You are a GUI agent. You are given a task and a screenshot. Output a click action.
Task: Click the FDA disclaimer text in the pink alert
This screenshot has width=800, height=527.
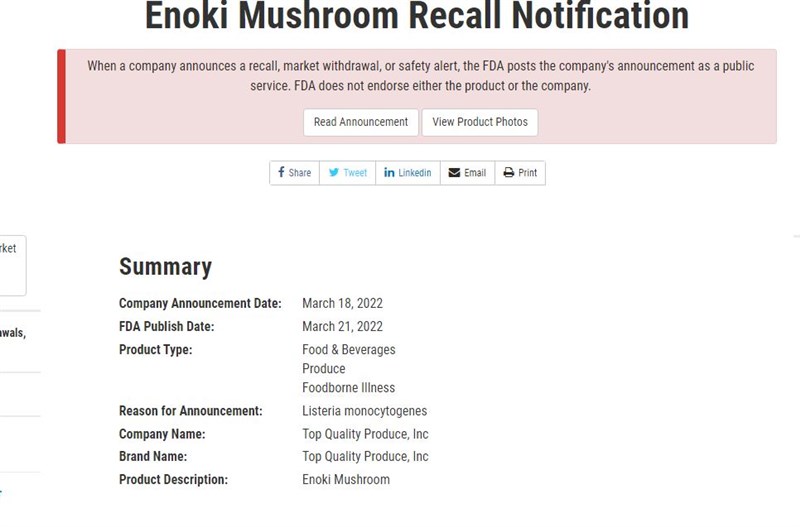(x=420, y=76)
